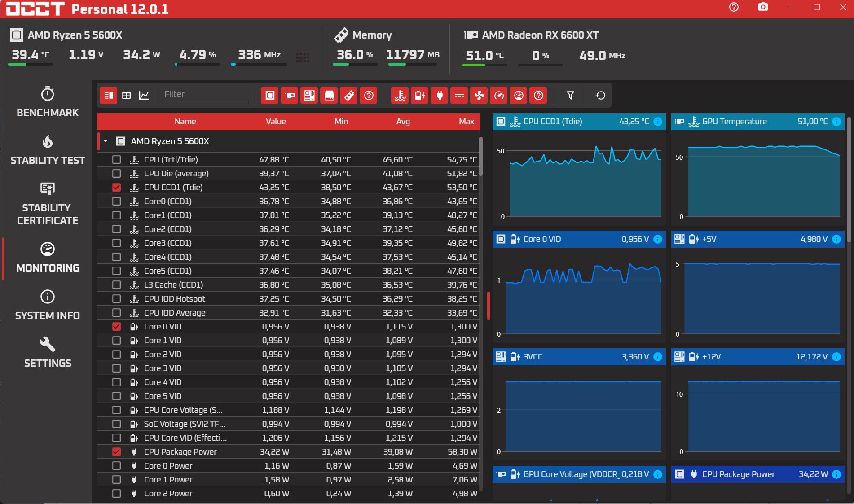Image resolution: width=854 pixels, height=504 pixels.
Task: Show info for the +5V graph
Action: point(836,239)
